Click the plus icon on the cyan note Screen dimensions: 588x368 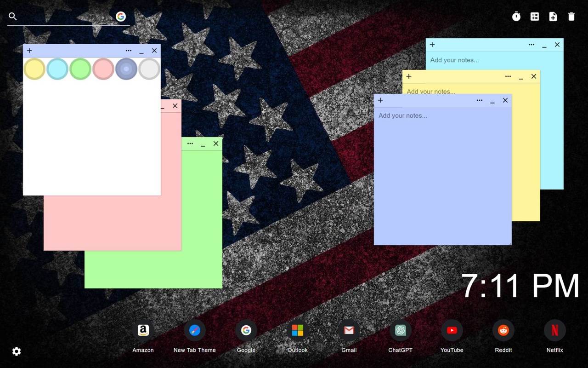[x=432, y=45]
